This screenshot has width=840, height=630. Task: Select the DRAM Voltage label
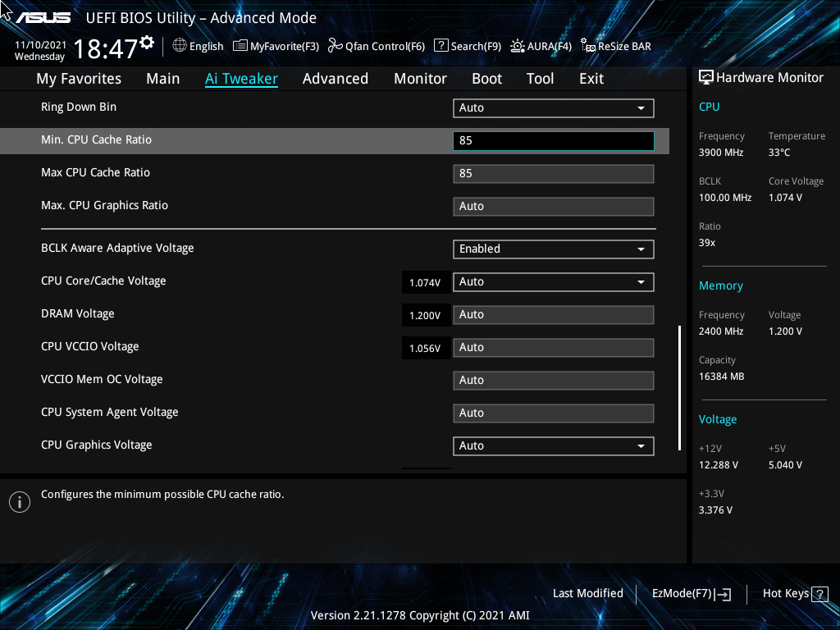pos(78,314)
